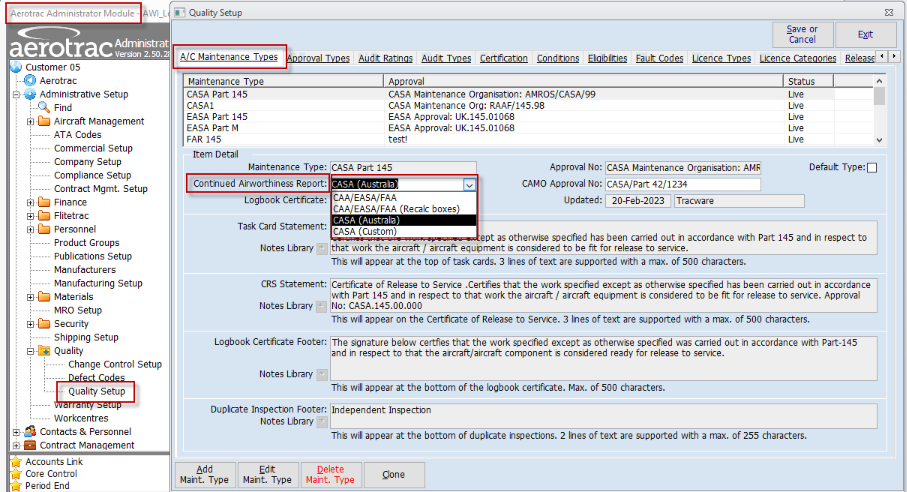Click the Aircraft Management folder icon
Screen dimensions: 907x492
tap(44, 121)
